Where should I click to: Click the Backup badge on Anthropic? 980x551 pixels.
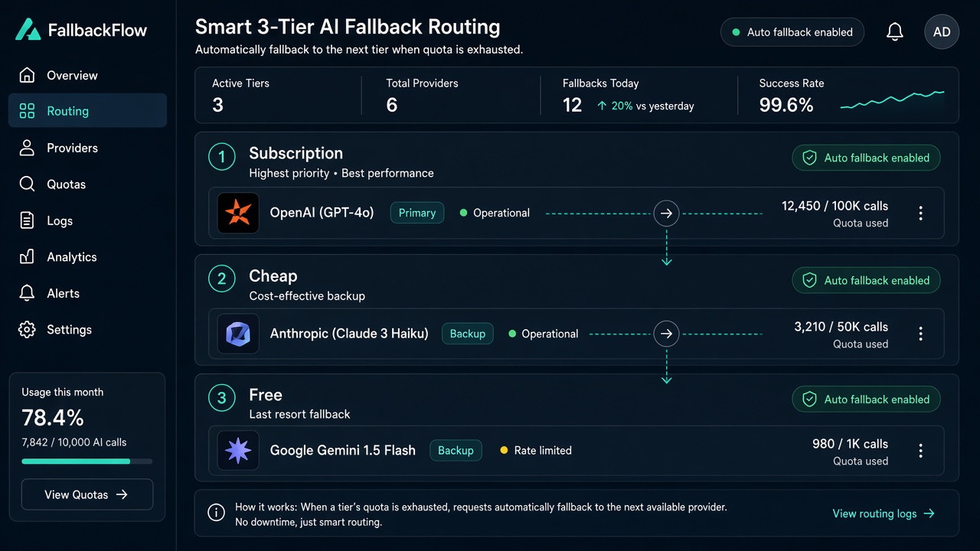[468, 334]
